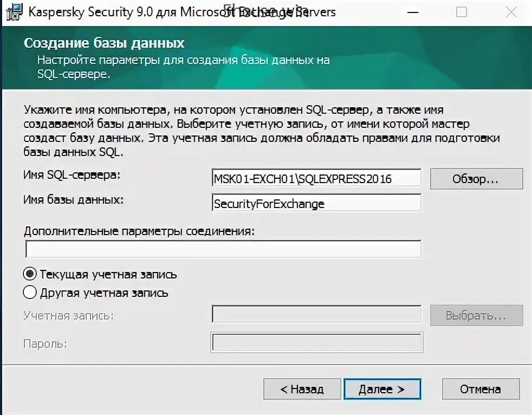The width and height of the screenshot is (532, 415).
Task: Click the 'Имя SQL-сервера:' label
Action: click(x=72, y=175)
